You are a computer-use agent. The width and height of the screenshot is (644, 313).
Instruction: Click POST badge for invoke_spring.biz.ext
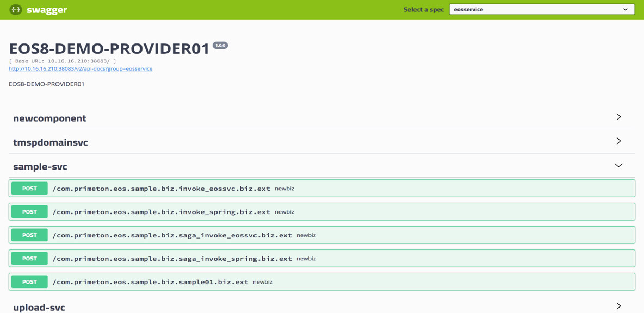29,212
